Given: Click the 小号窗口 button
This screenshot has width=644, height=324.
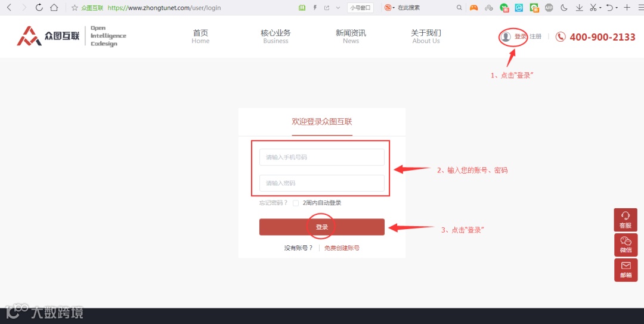Looking at the screenshot, I should (x=360, y=8).
